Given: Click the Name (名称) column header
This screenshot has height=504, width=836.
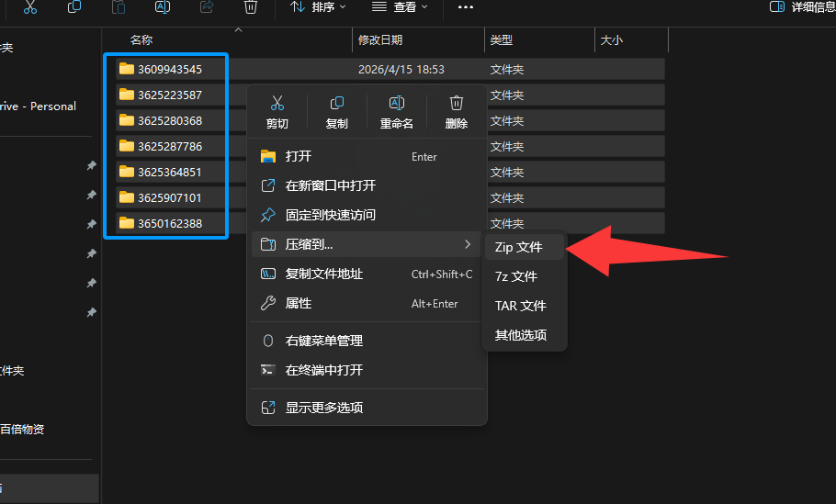Looking at the screenshot, I should point(141,40).
